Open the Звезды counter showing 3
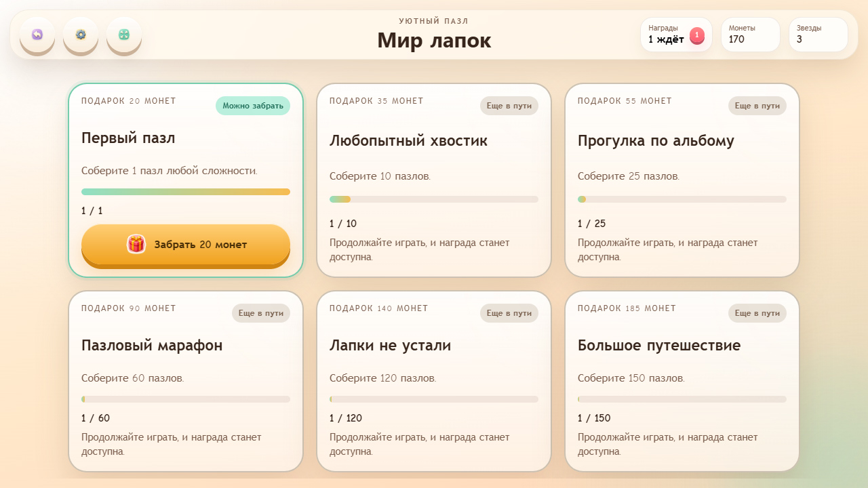 [818, 35]
